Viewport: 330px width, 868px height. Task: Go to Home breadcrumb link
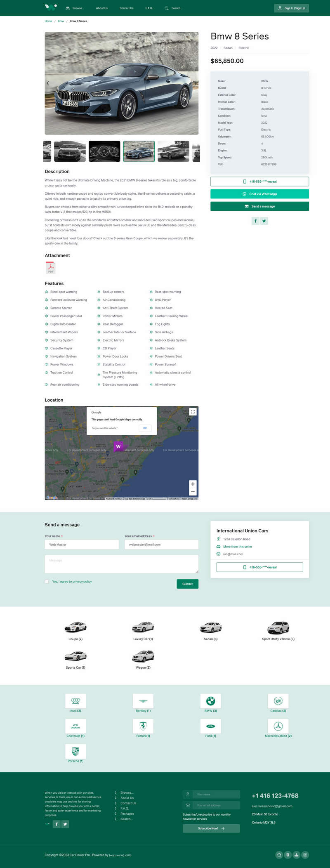point(48,21)
